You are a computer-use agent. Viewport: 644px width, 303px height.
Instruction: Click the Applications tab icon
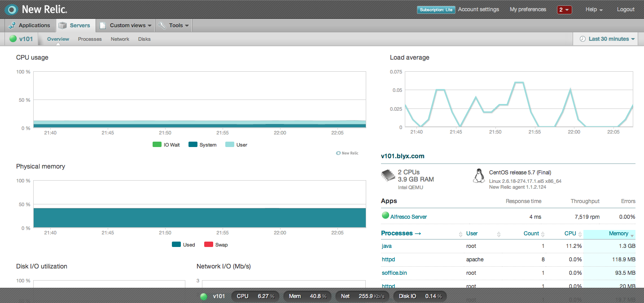click(x=12, y=26)
